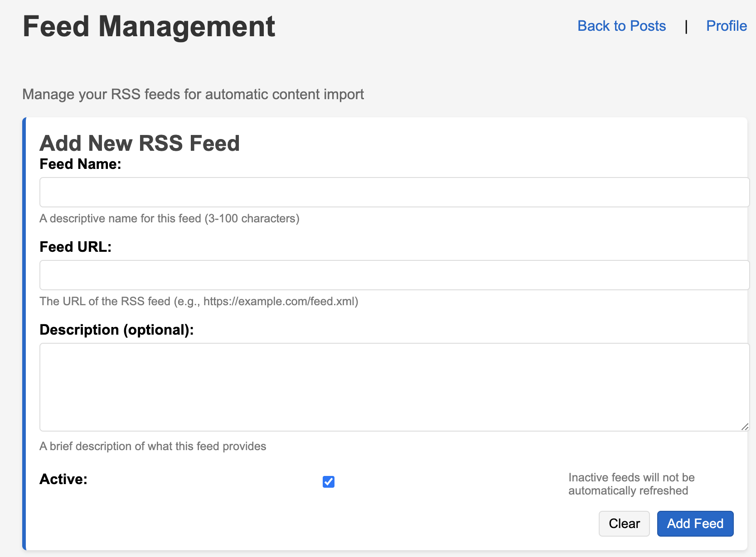Click the RSS feeds import subtitle

coord(193,94)
